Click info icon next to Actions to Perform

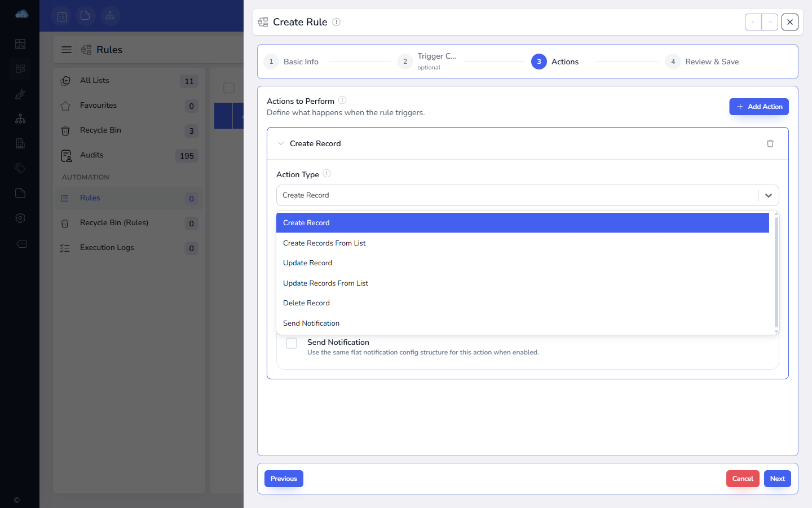[x=342, y=100]
